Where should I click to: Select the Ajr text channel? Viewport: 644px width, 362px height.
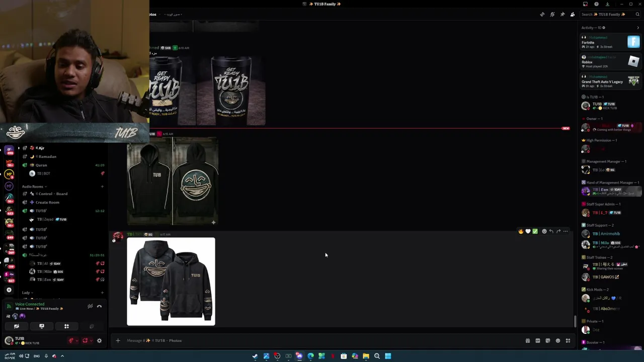tap(63, 148)
